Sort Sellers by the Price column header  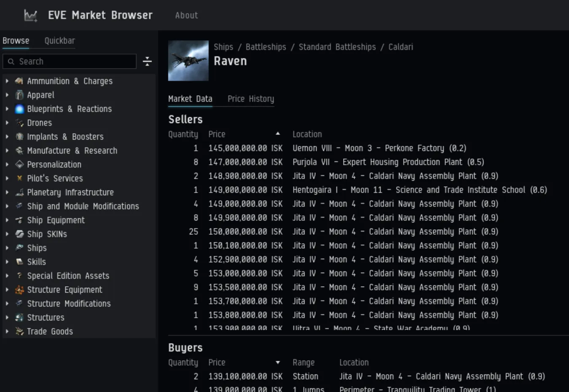tap(217, 134)
